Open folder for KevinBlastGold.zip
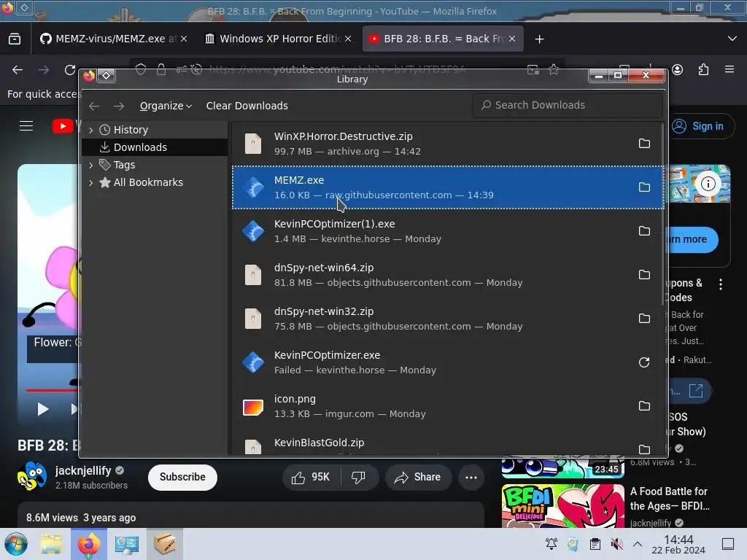 pos(644,449)
